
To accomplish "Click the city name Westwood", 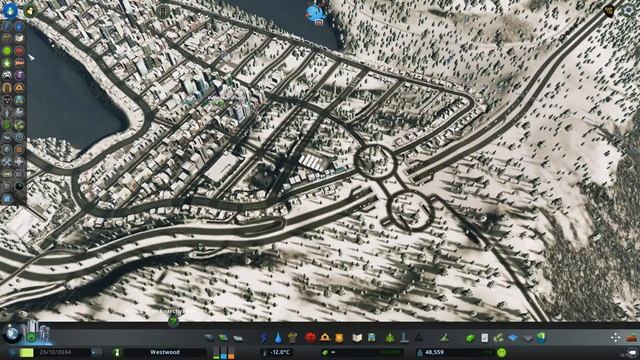I will [164, 352].
